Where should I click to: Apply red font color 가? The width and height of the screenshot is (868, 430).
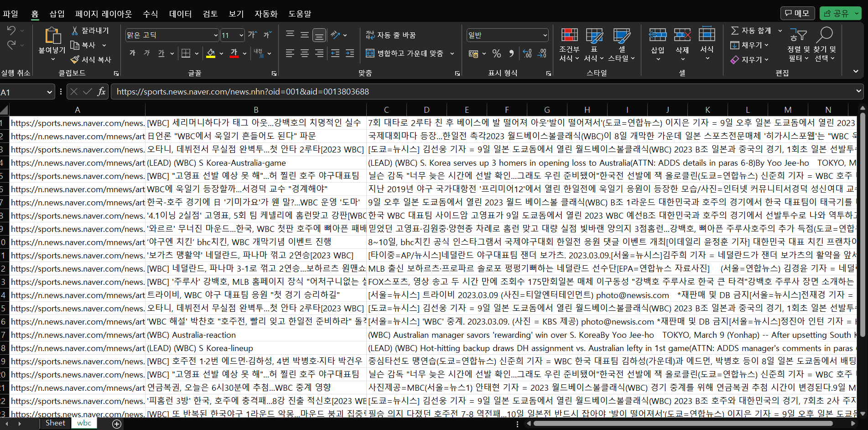(x=234, y=53)
